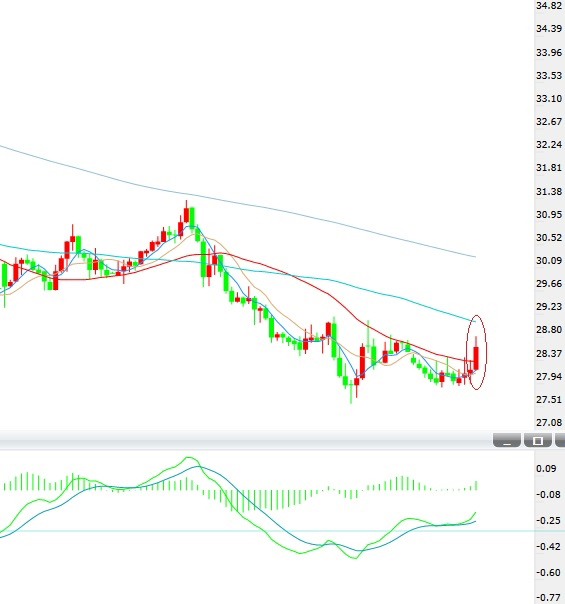
Task: Click the 27.94 price axis label
Action: (x=549, y=376)
